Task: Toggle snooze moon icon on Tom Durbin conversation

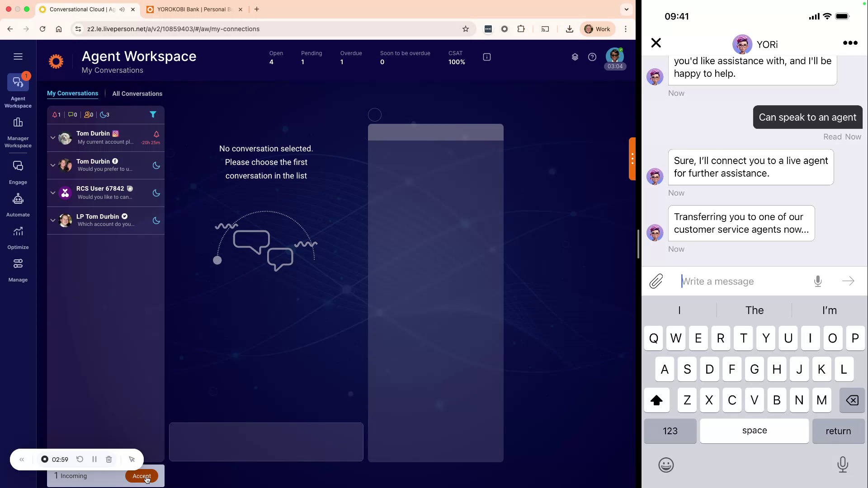Action: (156, 166)
